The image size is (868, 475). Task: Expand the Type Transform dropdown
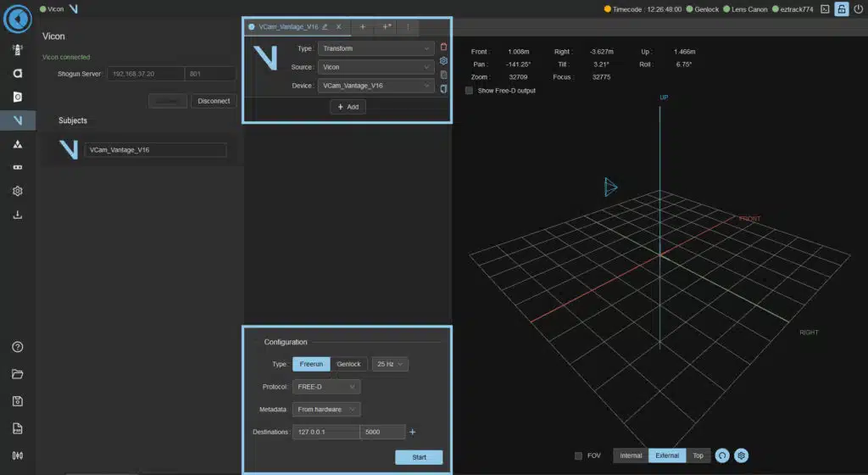(376, 48)
